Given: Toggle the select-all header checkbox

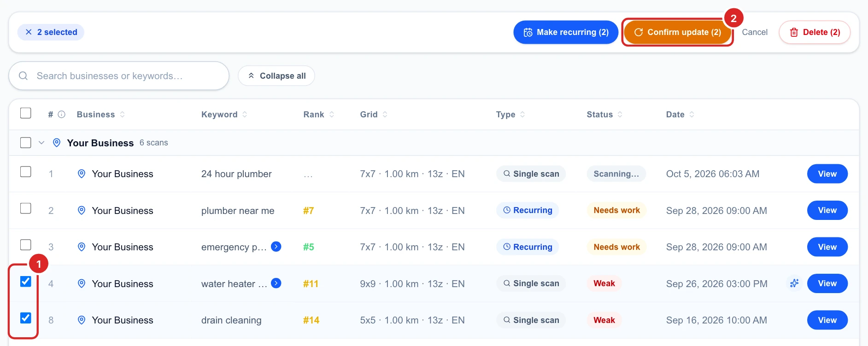Looking at the screenshot, I should point(26,113).
